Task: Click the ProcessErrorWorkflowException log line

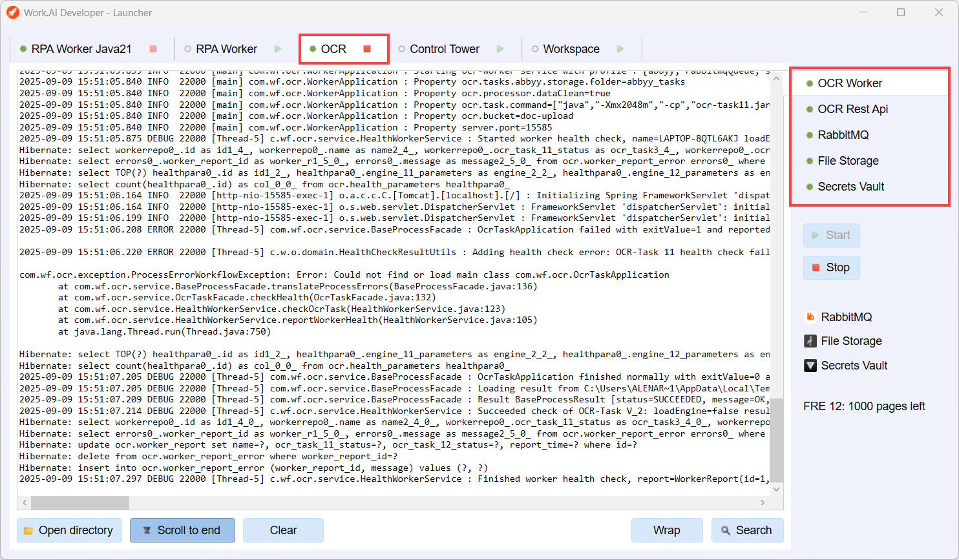Action: click(344, 275)
